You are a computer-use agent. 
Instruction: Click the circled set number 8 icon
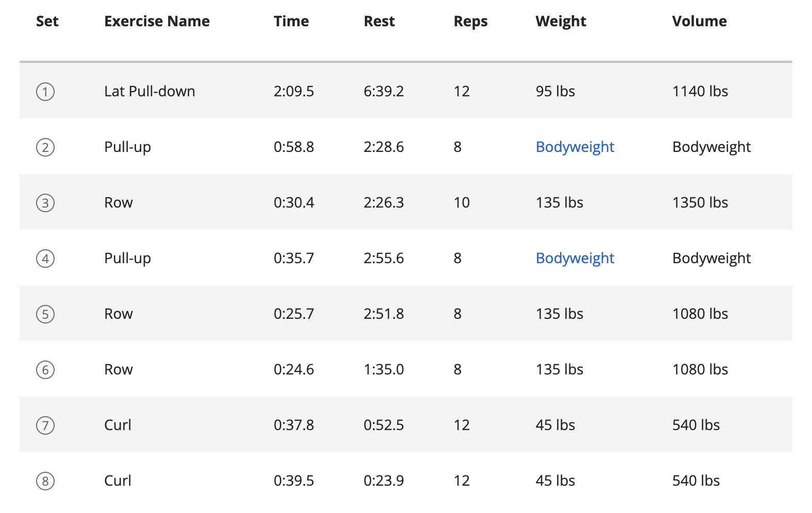[x=45, y=481]
